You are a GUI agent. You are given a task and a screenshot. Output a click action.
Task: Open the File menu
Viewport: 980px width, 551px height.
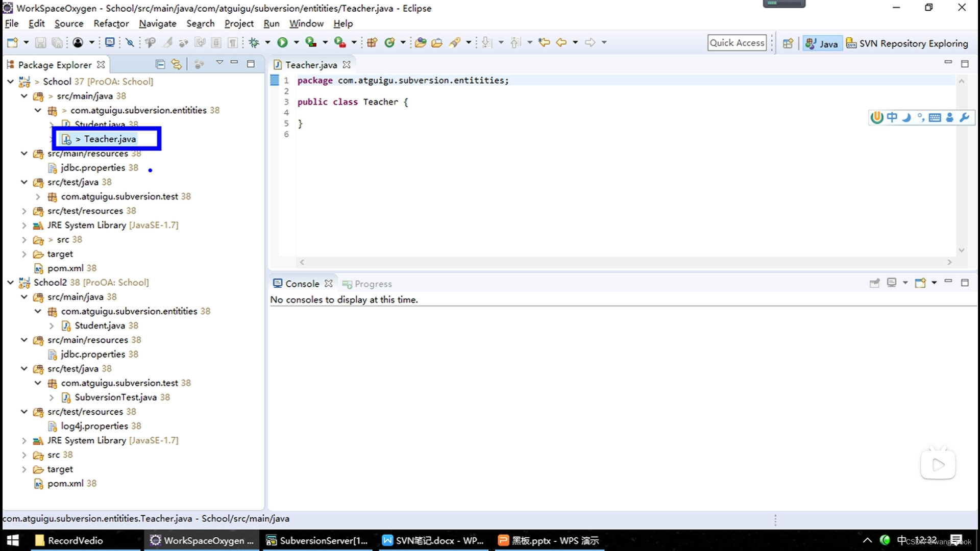coord(12,23)
